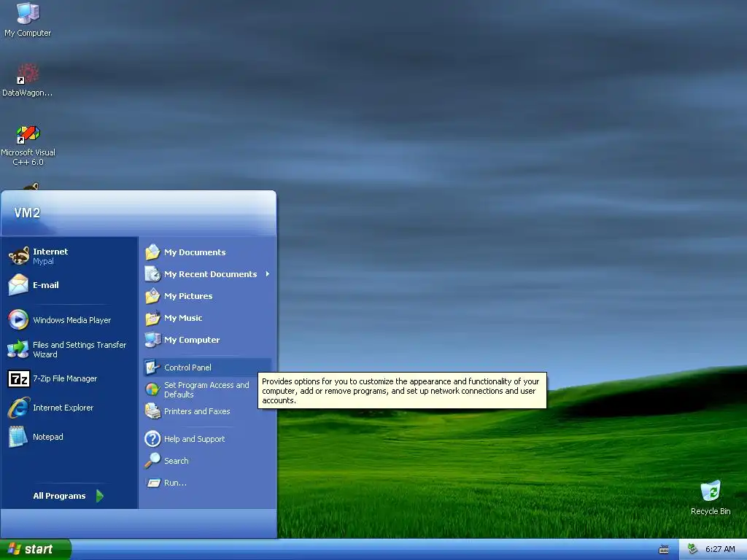
Task: Choose Help and Support menu text
Action: pos(194,439)
